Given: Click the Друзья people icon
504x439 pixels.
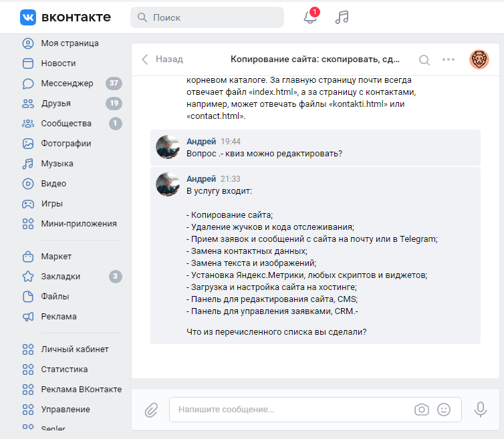Looking at the screenshot, I should [x=28, y=104].
